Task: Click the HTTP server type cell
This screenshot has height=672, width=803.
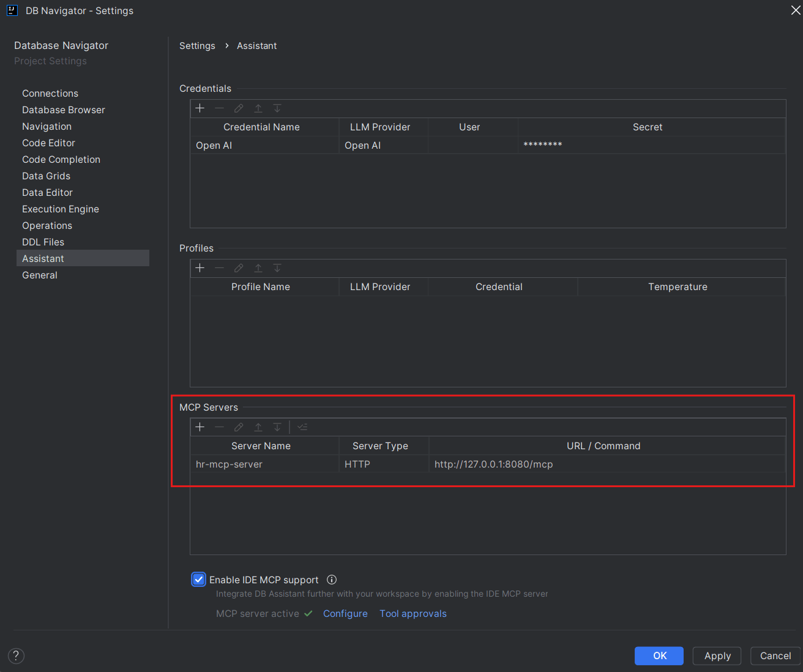Action: coord(384,465)
